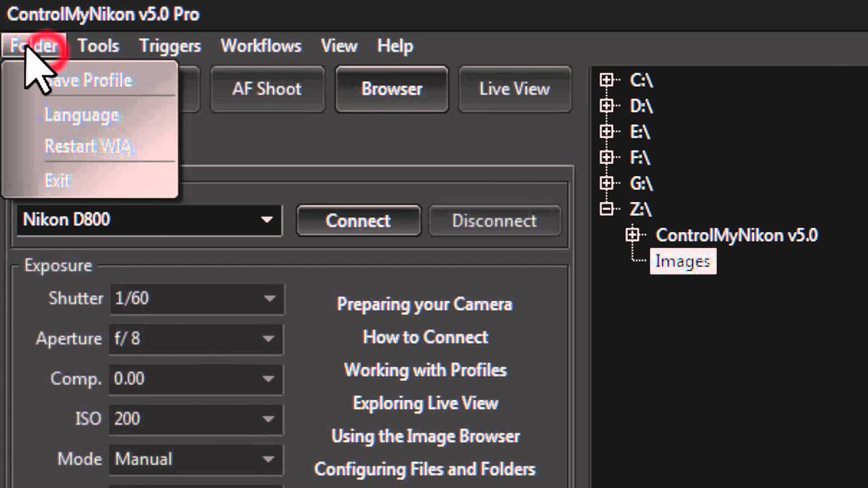Select Restart WIA menu entry
Viewport: 868px width, 488px height.
(x=88, y=146)
